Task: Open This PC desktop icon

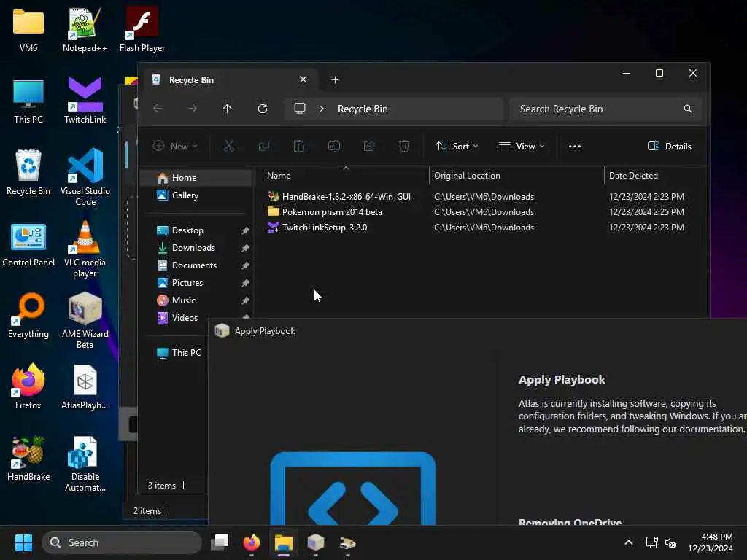Action: 28,101
